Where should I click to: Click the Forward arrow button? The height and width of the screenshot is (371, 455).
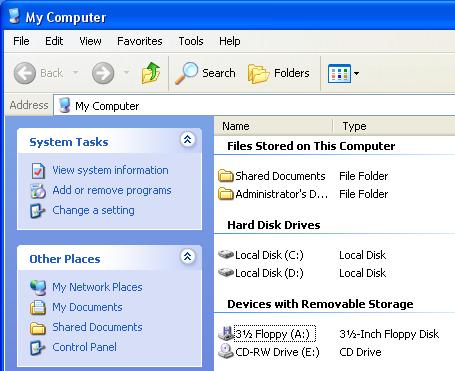(x=103, y=73)
